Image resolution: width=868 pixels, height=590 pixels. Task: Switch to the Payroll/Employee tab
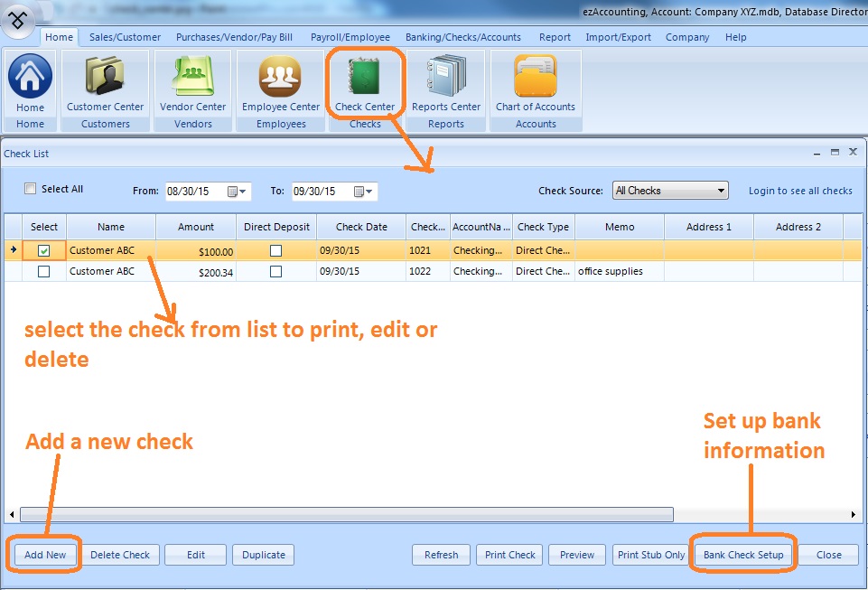coord(350,37)
